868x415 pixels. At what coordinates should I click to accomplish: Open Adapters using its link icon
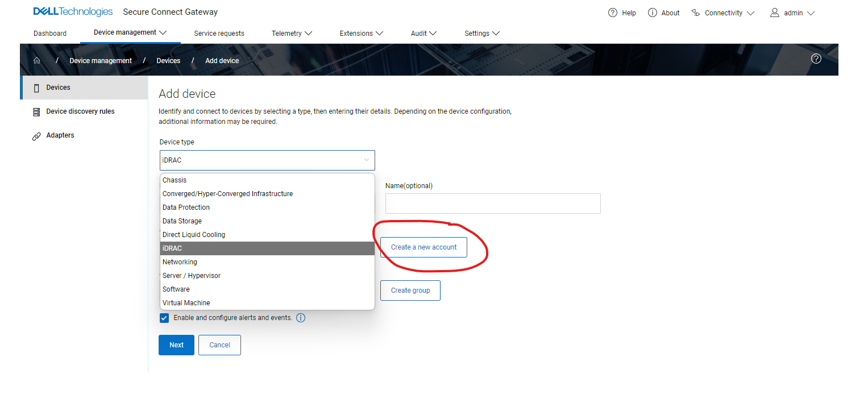point(36,135)
